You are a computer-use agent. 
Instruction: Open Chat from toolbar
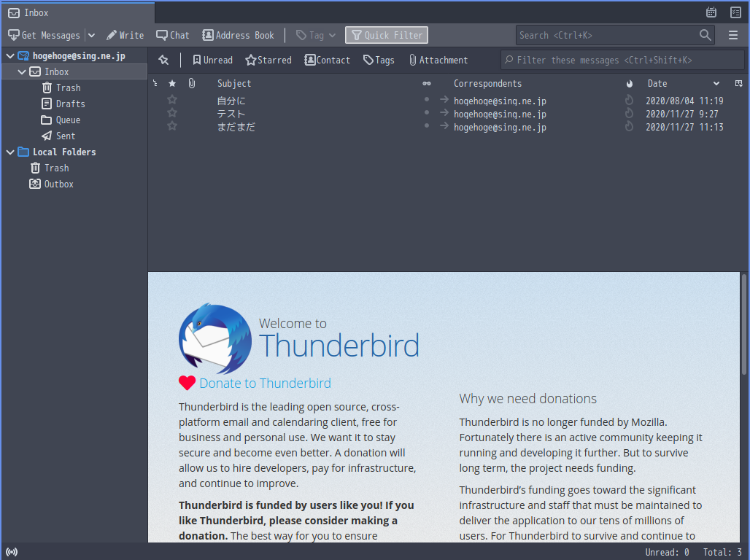click(173, 36)
